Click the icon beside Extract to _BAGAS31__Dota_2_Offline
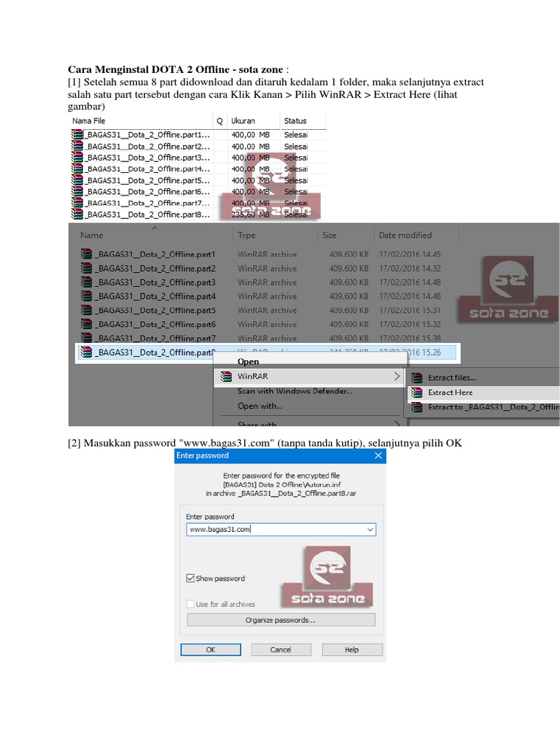Screen dimensions: 560x747 click(416, 407)
